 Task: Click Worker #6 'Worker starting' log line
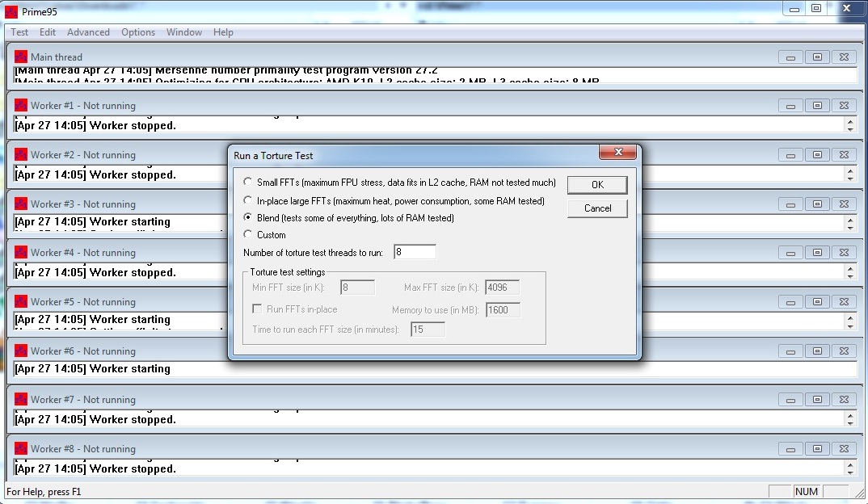point(92,368)
